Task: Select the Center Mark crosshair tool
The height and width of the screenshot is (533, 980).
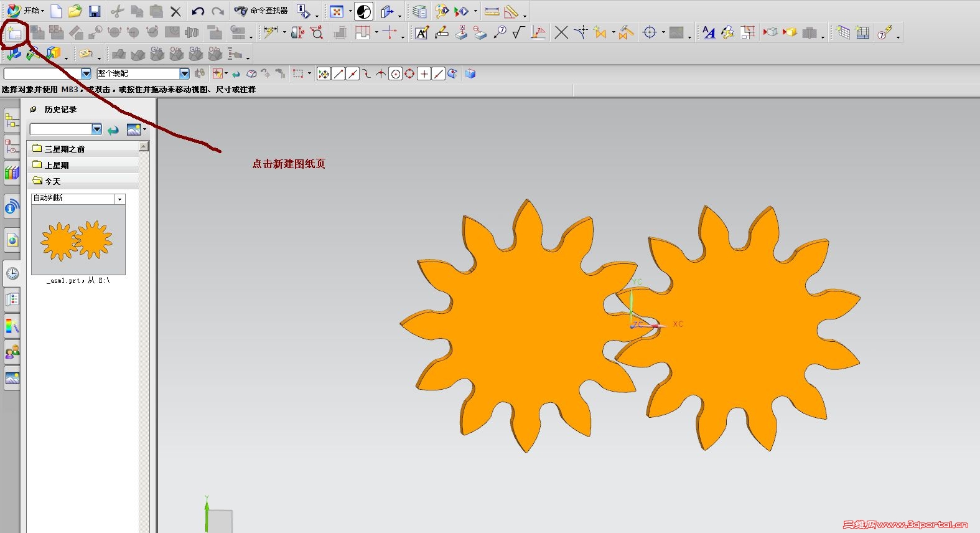Action: point(650,32)
